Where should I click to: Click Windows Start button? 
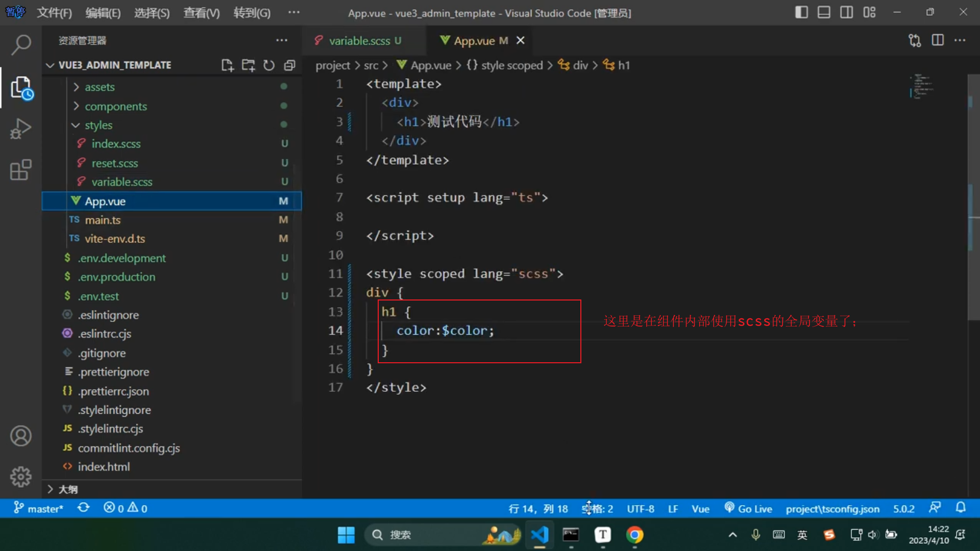pos(346,535)
